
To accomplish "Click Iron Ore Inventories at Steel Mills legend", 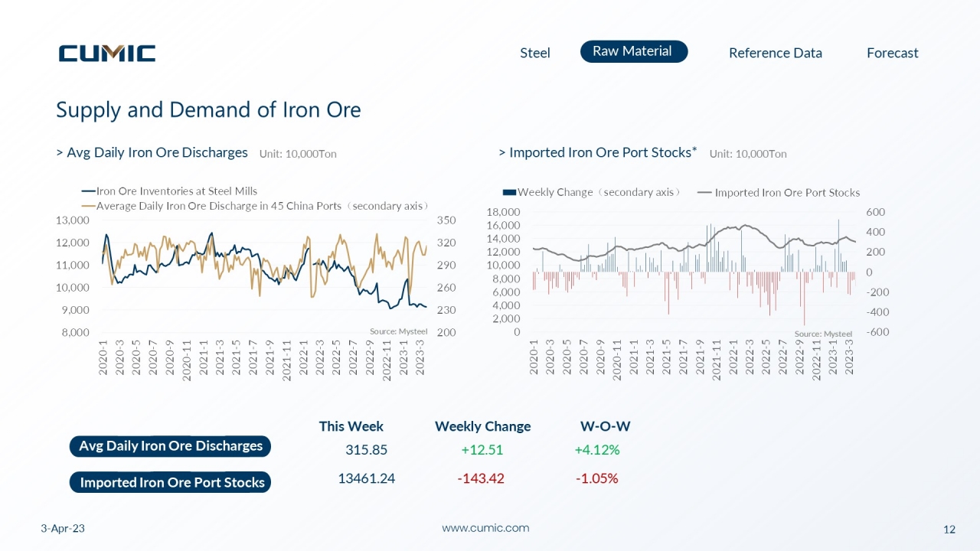I will click(170, 191).
